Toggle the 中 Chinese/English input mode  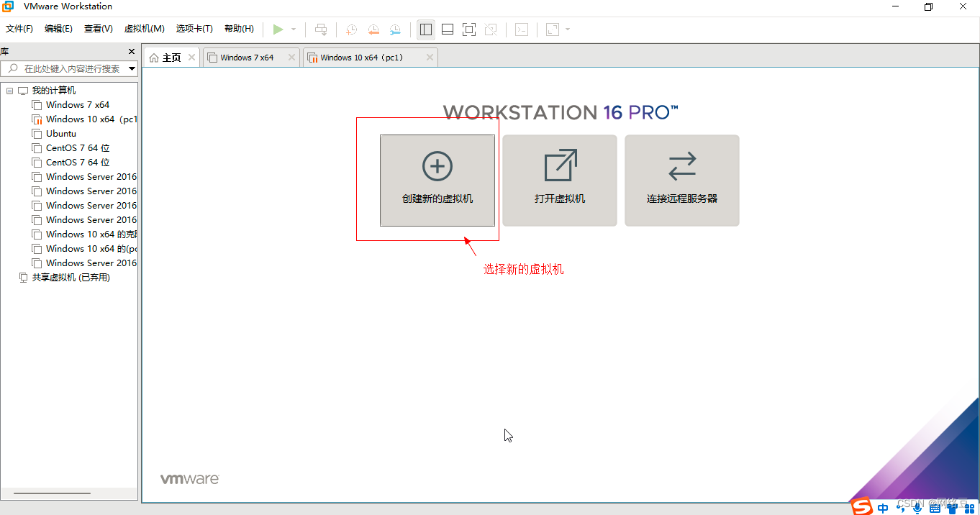pyautogui.click(x=883, y=508)
